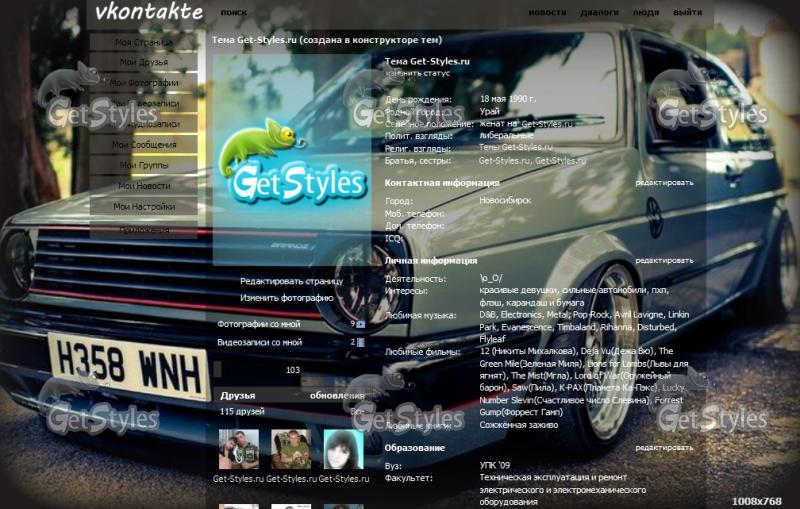
Task: Click Редактировать страницу link
Action: click(291, 281)
